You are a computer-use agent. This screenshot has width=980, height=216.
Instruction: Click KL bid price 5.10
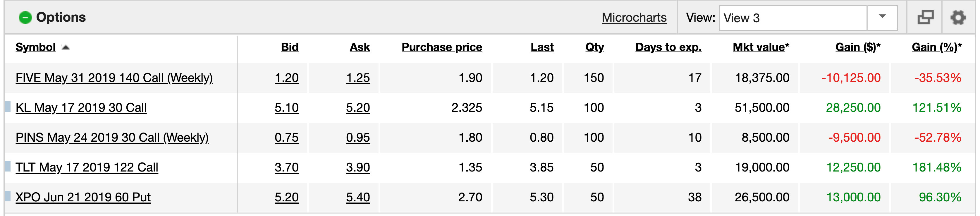[x=286, y=108]
